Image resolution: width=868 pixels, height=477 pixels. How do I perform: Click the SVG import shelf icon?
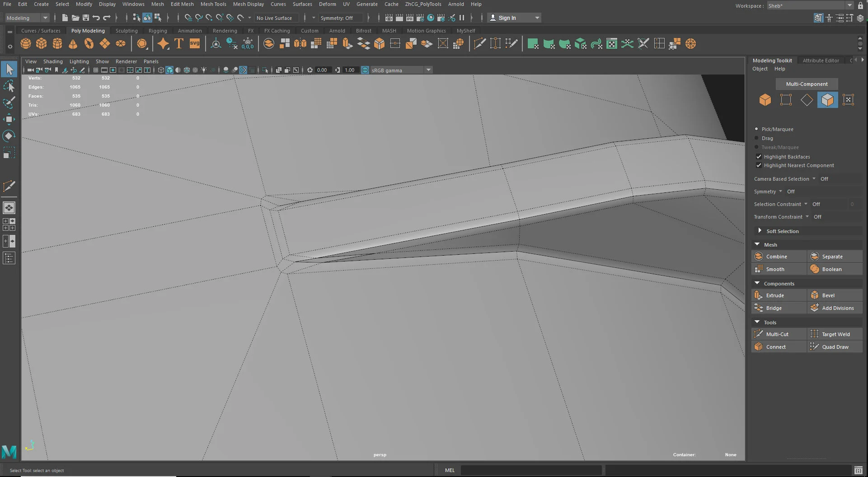point(195,44)
